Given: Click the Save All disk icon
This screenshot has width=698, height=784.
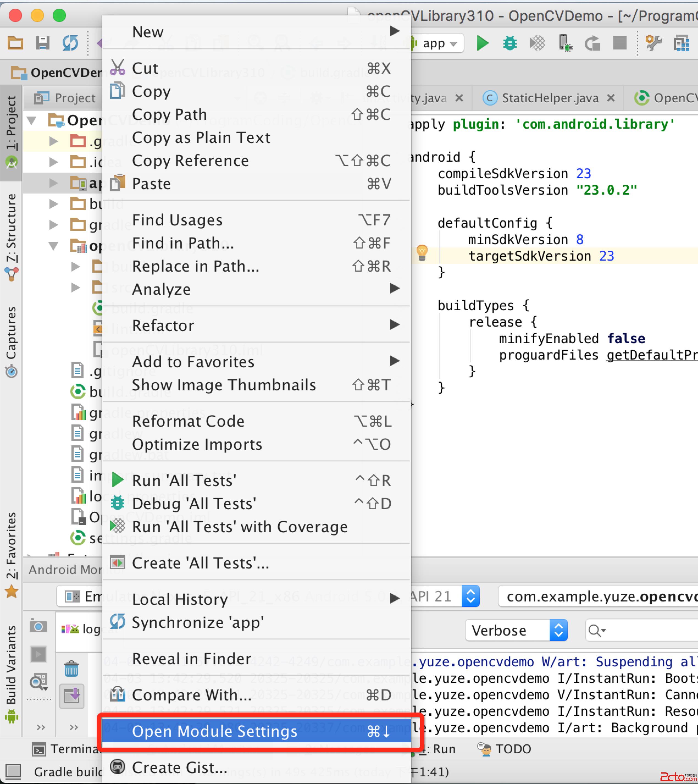Looking at the screenshot, I should pos(43,43).
